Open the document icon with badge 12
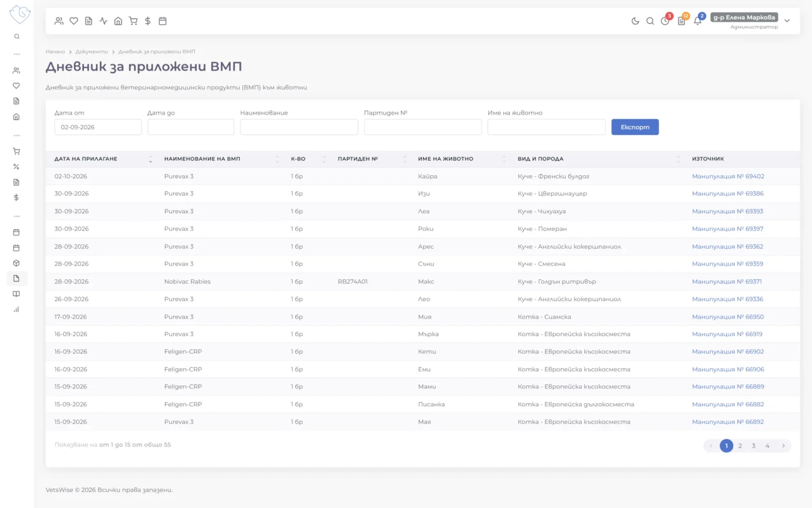This screenshot has height=508, width=812. tap(682, 21)
